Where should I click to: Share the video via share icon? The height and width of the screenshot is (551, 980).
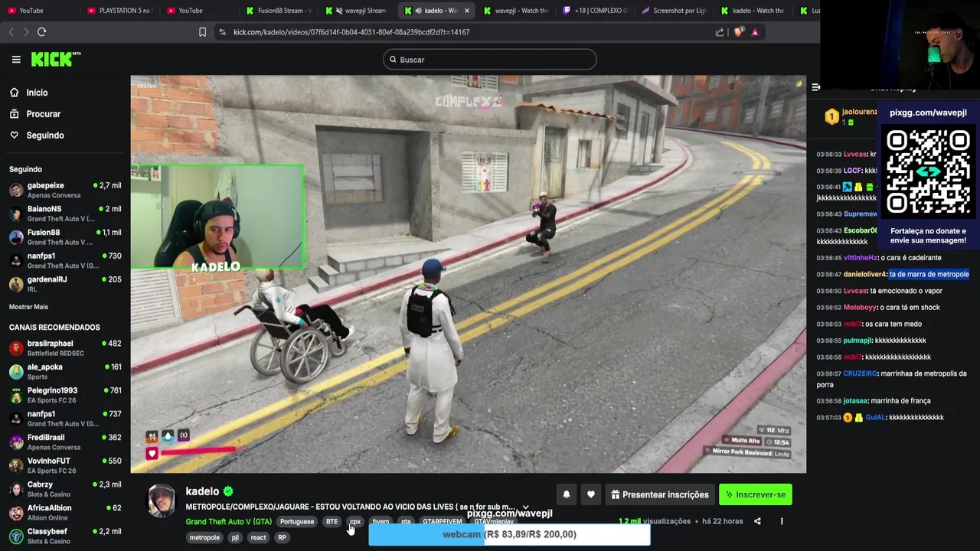pyautogui.click(x=757, y=521)
